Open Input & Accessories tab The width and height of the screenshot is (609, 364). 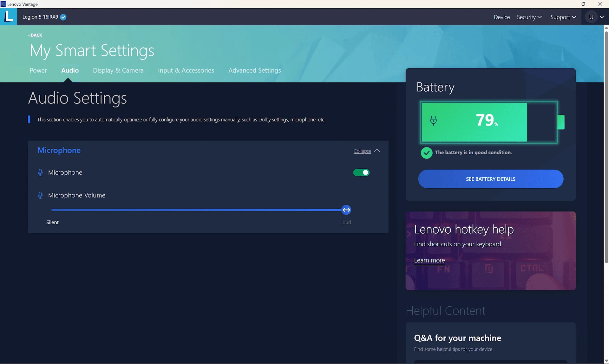(x=186, y=70)
